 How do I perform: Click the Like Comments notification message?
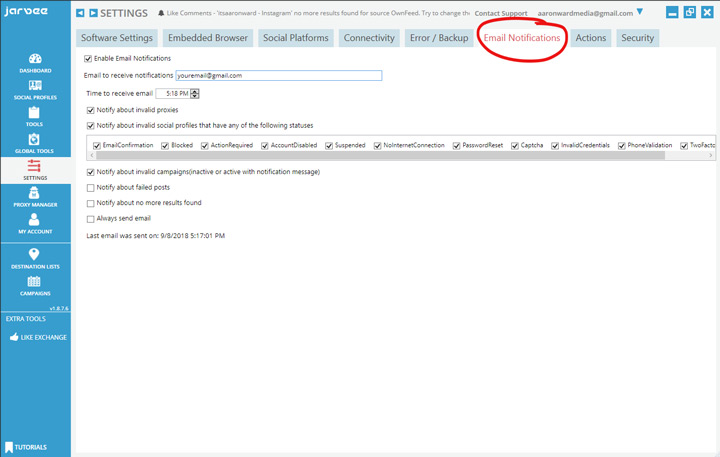(318, 13)
